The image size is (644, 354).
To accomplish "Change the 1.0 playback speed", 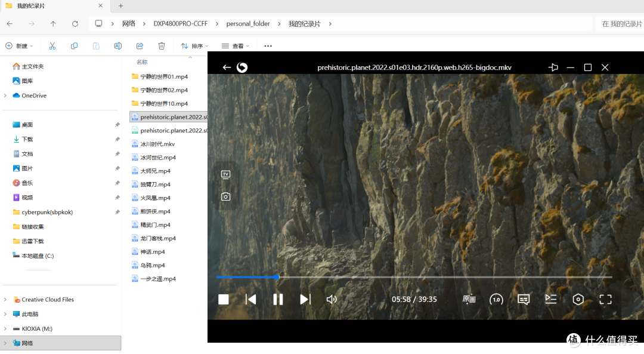I will (496, 299).
